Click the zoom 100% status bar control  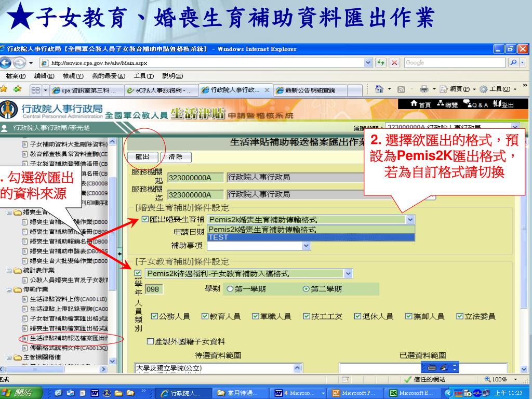click(x=501, y=379)
